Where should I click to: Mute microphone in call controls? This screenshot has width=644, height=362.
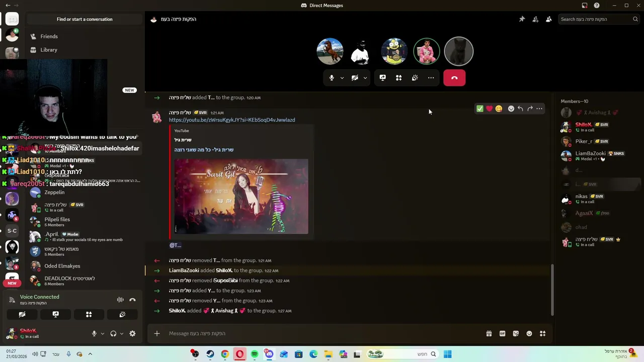pos(332,78)
